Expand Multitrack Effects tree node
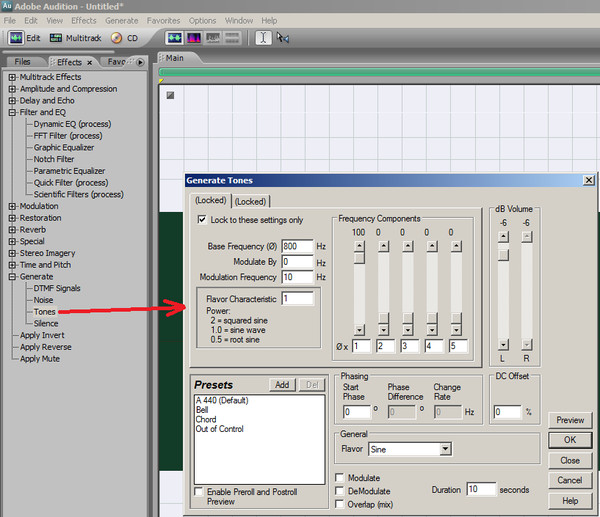Image resolution: width=600 pixels, height=517 pixels. pyautogui.click(x=12, y=77)
